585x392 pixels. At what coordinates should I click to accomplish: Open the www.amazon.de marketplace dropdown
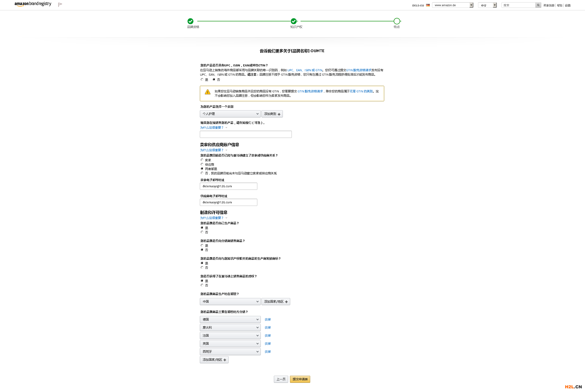(453, 5)
